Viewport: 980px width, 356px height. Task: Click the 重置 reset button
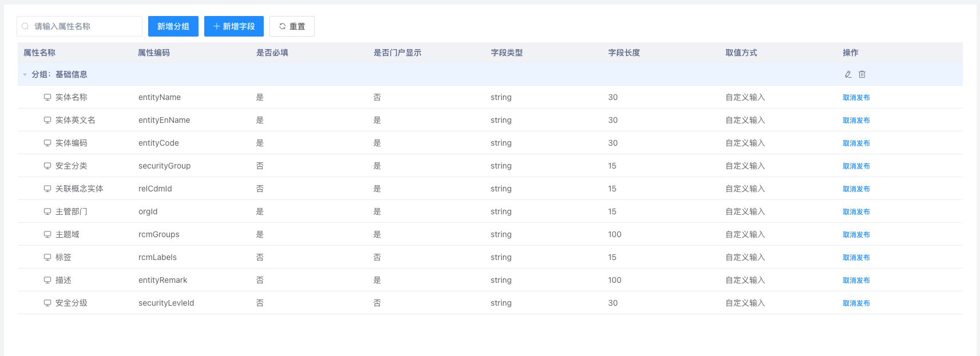tap(292, 26)
